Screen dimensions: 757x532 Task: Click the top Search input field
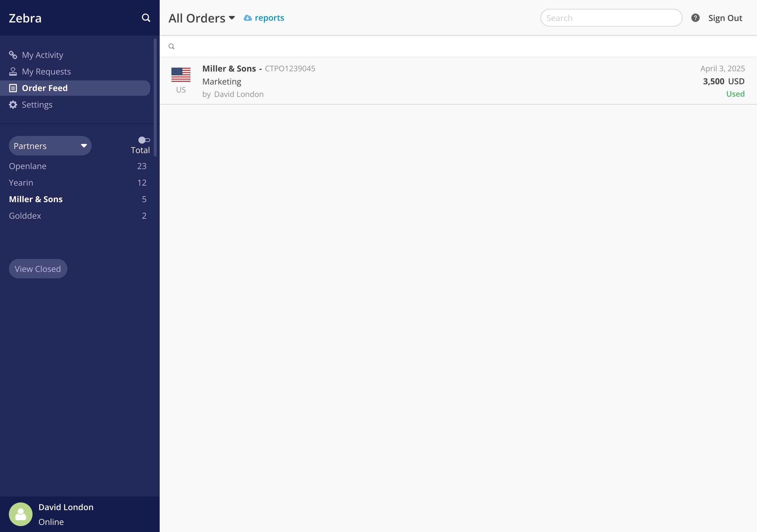tap(611, 18)
